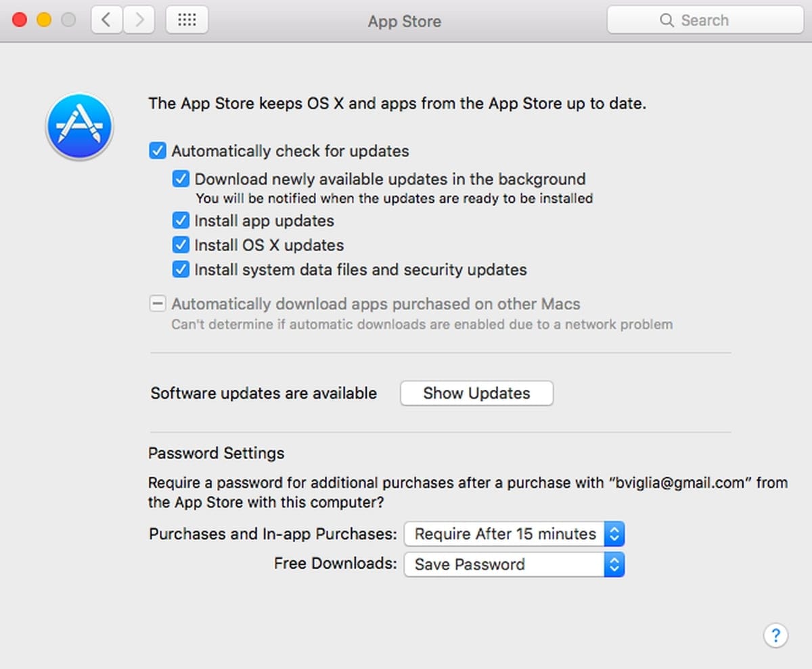This screenshot has height=669, width=812.
Task: Click the 'Purchases and In-app Purchases:' label
Action: point(273,534)
